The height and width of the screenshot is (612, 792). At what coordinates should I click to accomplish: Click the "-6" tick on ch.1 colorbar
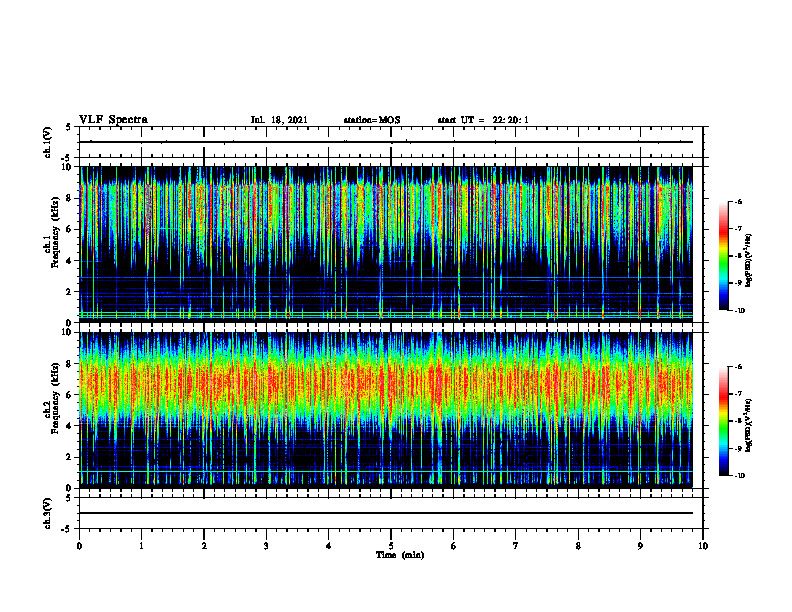(x=738, y=201)
